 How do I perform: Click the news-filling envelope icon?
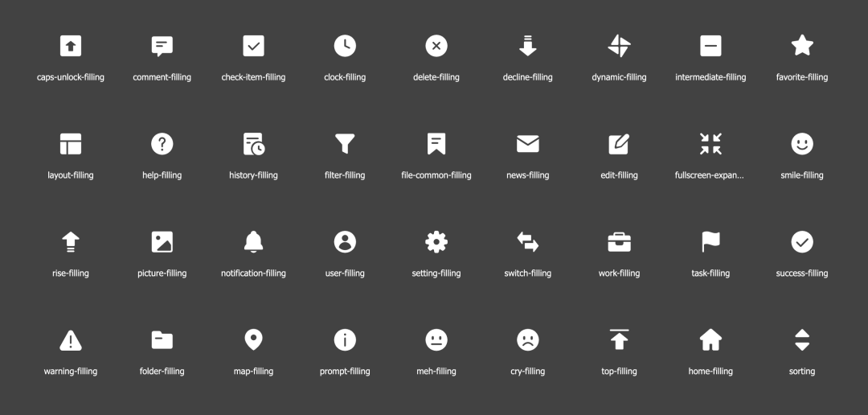click(527, 143)
